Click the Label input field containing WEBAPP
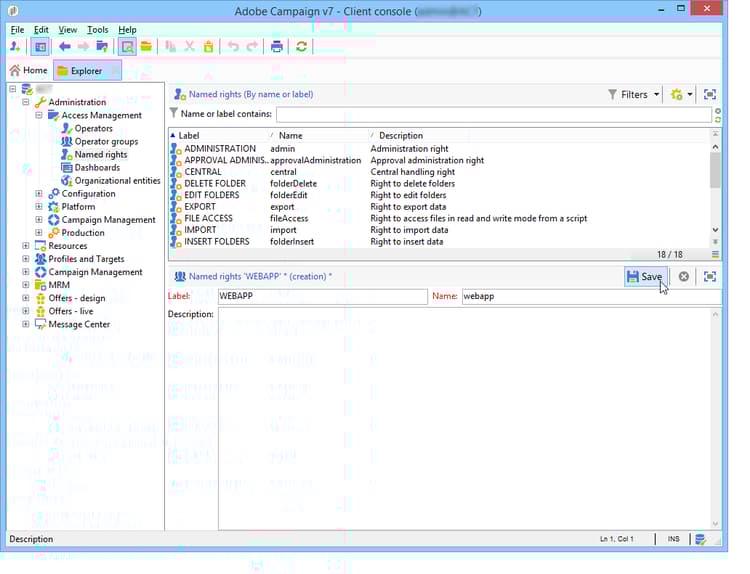This screenshot has width=750, height=574. 323,296
